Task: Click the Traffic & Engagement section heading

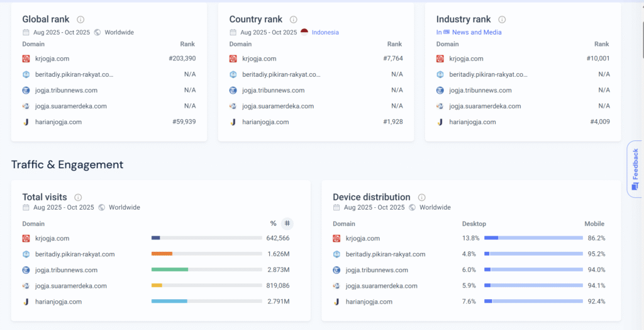Action: click(x=67, y=164)
